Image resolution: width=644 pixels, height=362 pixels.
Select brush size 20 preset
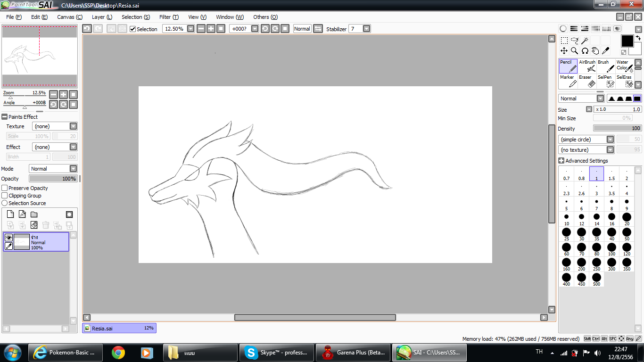tap(627, 219)
